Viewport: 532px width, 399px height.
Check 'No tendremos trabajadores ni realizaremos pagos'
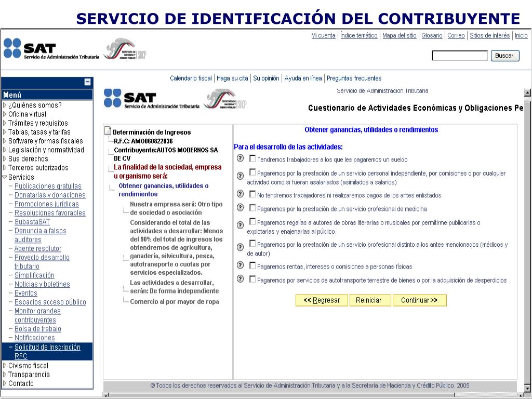(x=252, y=194)
